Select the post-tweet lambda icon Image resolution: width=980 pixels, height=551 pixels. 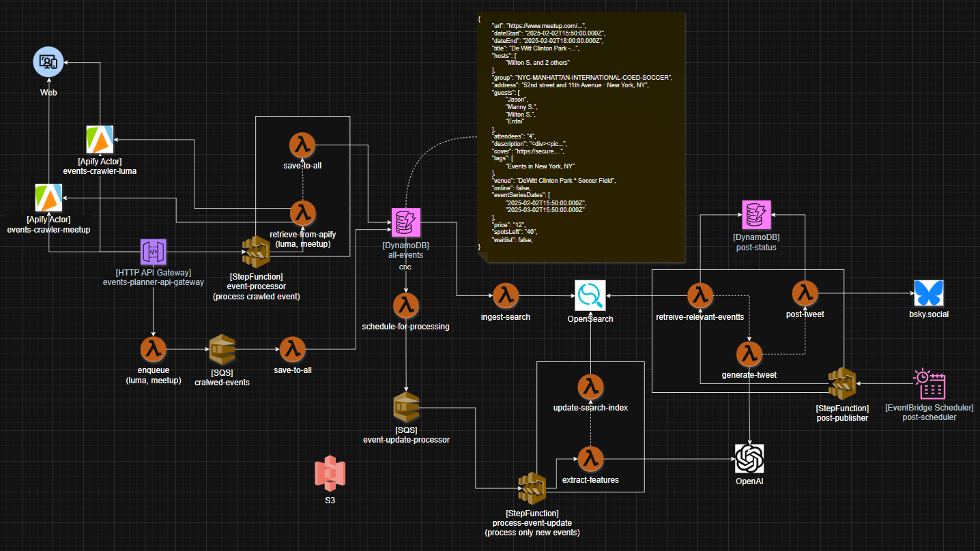[x=805, y=293]
